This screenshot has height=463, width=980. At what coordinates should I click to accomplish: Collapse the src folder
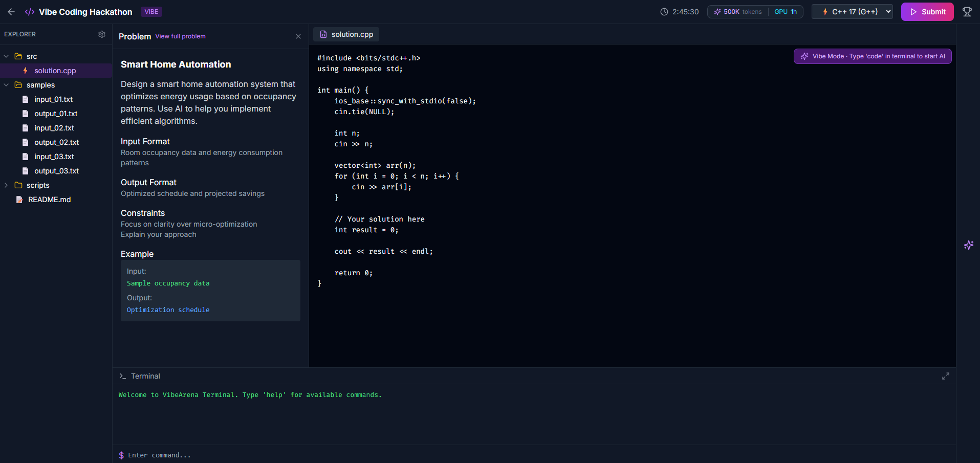pos(6,56)
